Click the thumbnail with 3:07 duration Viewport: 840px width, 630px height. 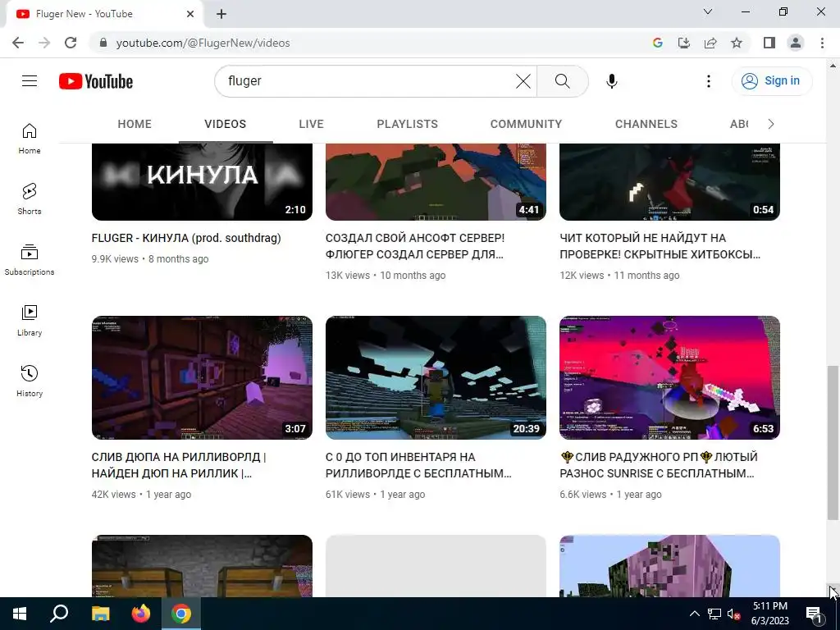pyautogui.click(x=202, y=377)
